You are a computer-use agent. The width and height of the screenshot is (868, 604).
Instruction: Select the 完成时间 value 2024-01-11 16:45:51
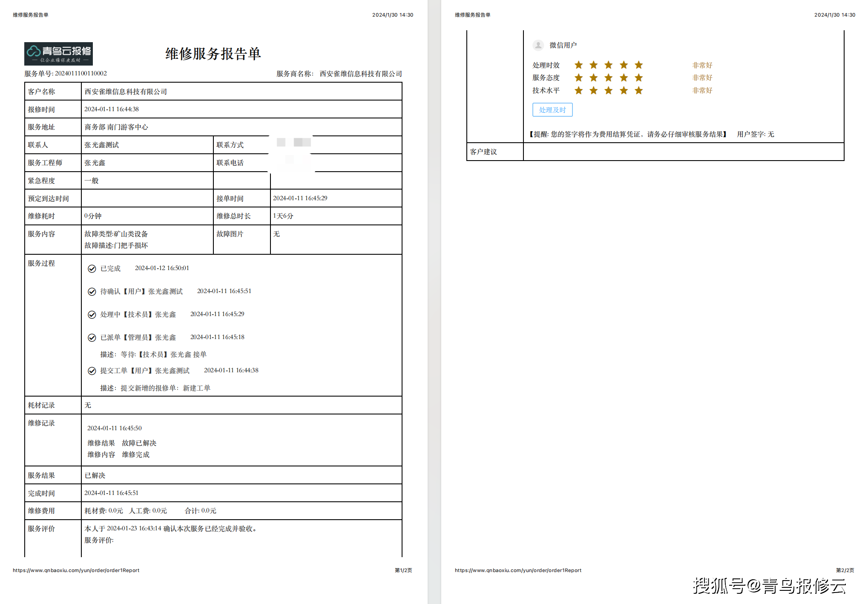(x=112, y=493)
